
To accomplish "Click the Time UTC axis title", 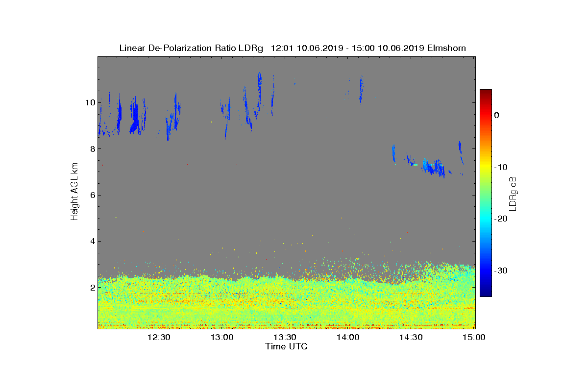I will [x=287, y=346].
